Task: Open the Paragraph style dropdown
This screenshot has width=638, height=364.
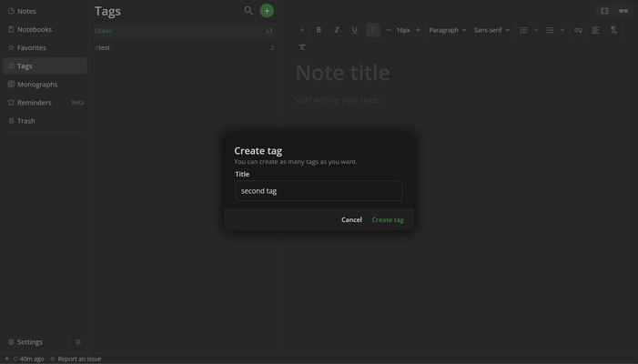Action: coord(447,30)
